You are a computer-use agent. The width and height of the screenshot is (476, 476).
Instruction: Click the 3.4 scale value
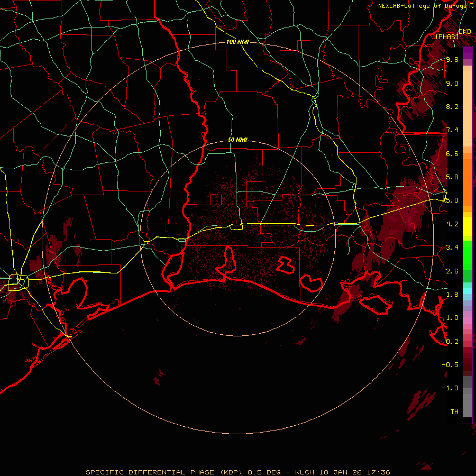(x=452, y=248)
